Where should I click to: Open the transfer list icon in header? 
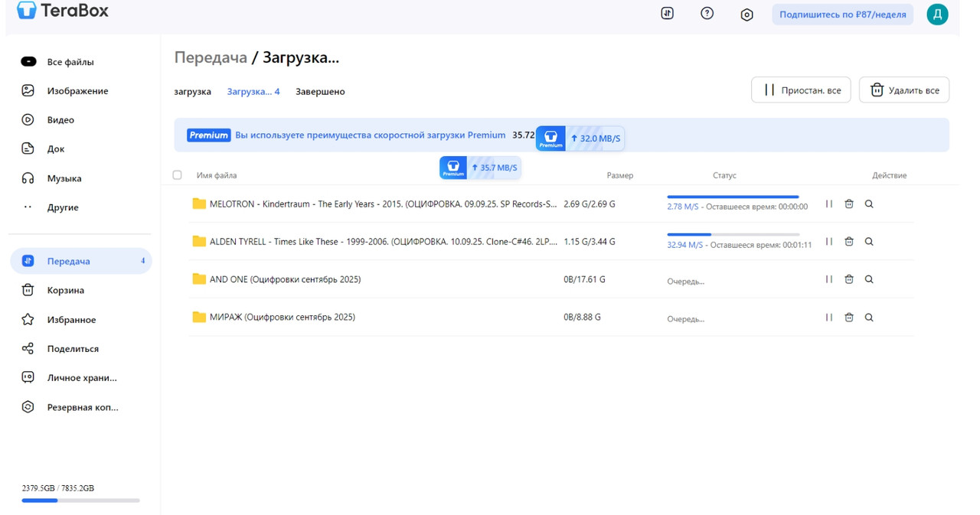point(667,14)
